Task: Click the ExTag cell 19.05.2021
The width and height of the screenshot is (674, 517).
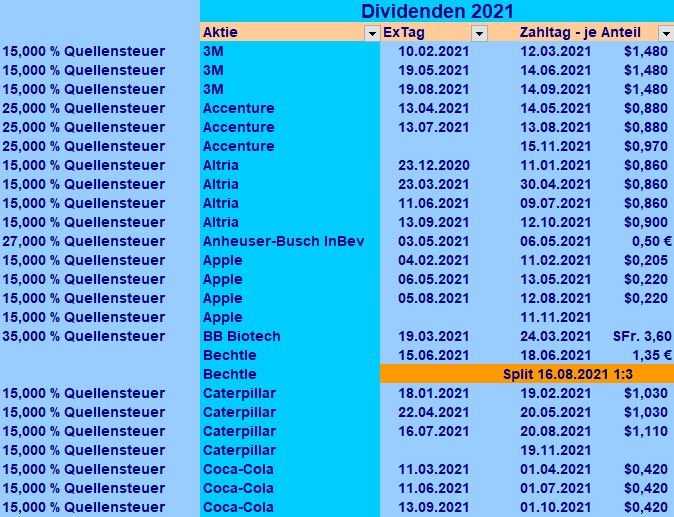Action: pos(433,70)
